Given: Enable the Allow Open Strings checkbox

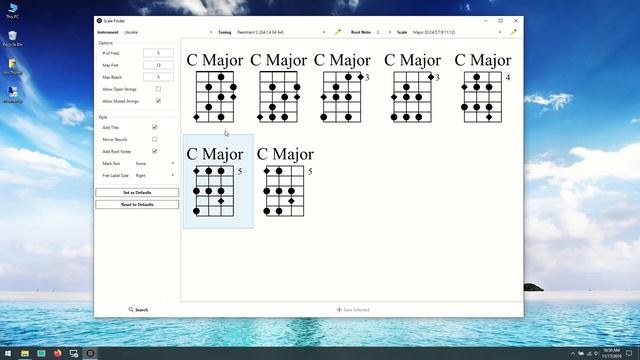Looking at the screenshot, I should coord(158,89).
